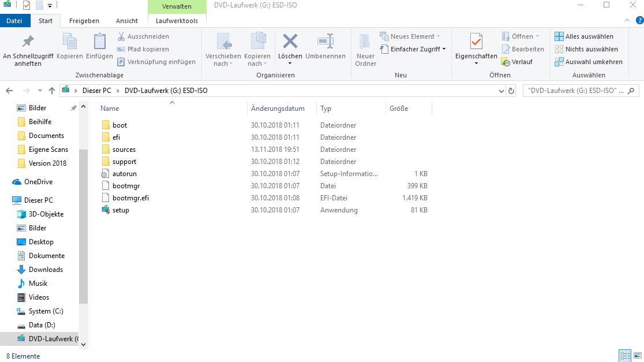The height and width of the screenshot is (362, 644).
Task: Expand the Neues Element dropdown
Action: [x=438, y=36]
